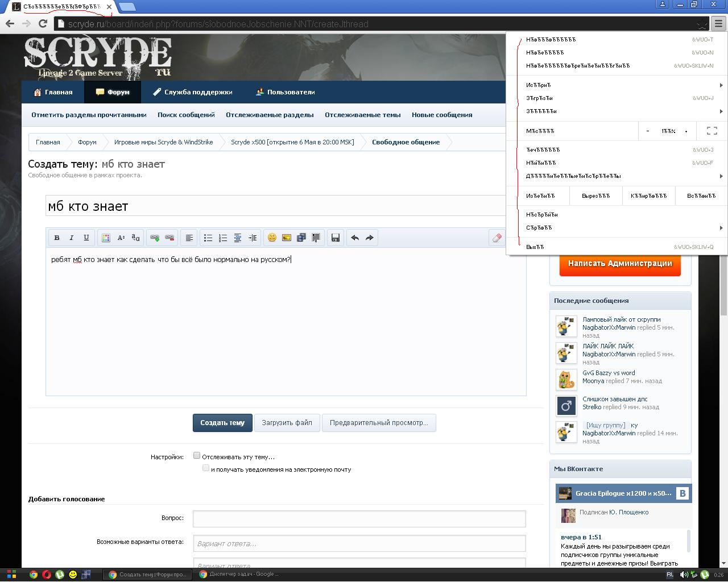Undo the last edit in the editor
The width and height of the screenshot is (728, 582).
(355, 238)
